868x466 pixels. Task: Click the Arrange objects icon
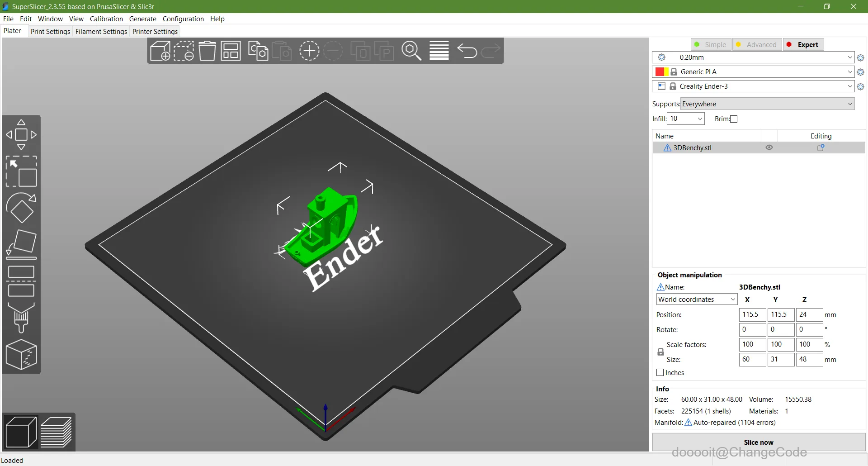pyautogui.click(x=231, y=51)
